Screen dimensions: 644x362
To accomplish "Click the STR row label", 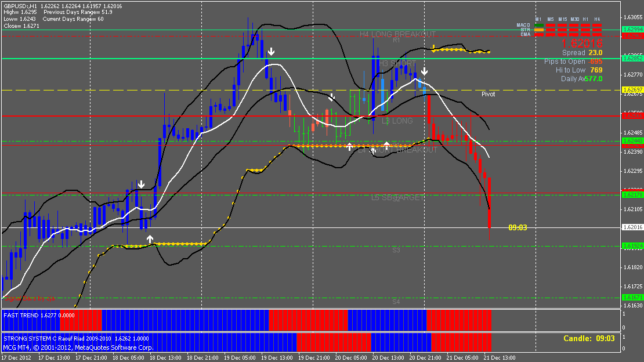I will tap(525, 30).
